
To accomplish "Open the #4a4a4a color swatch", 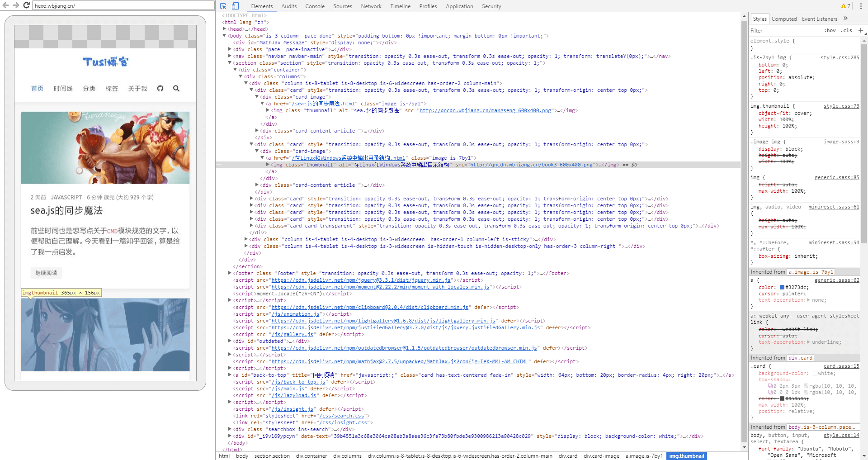I will pos(782,399).
